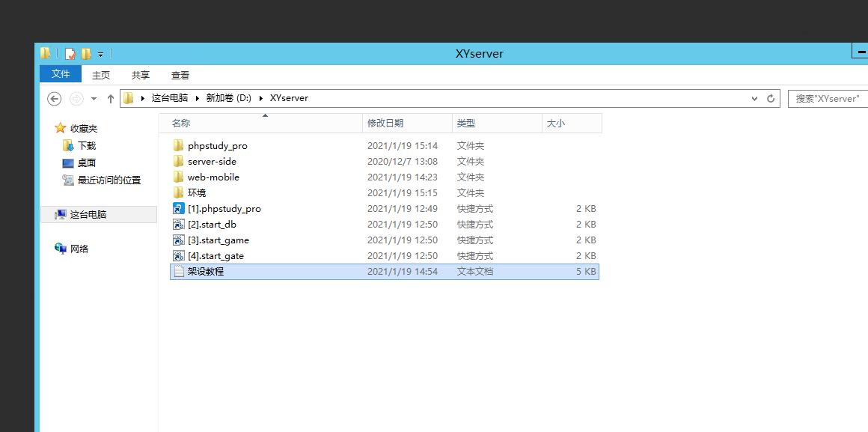The image size is (868, 432).
Task: Select 这台电脑 in the navigation pane
Action: point(88,215)
